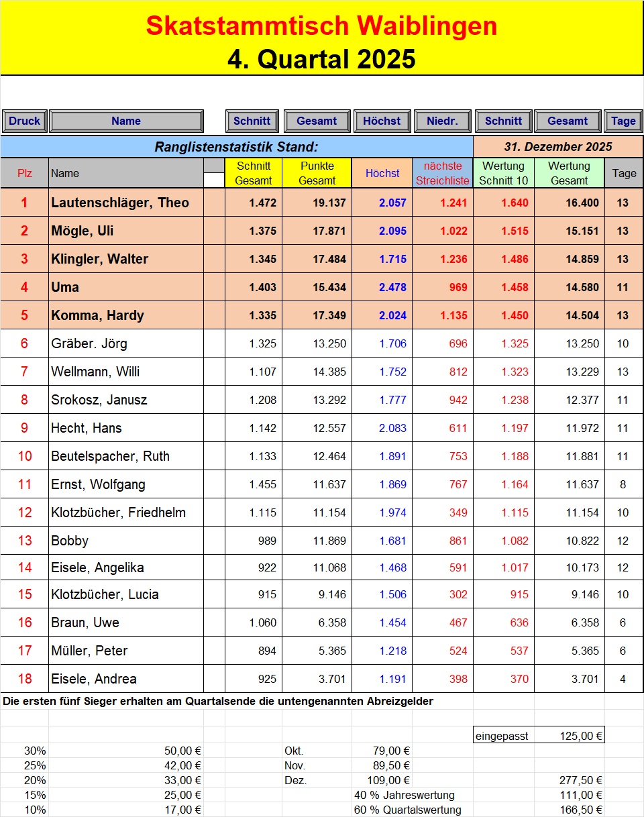Select the Lautenschläger, Theo name cell
This screenshot has width=644, height=817.
(126, 203)
